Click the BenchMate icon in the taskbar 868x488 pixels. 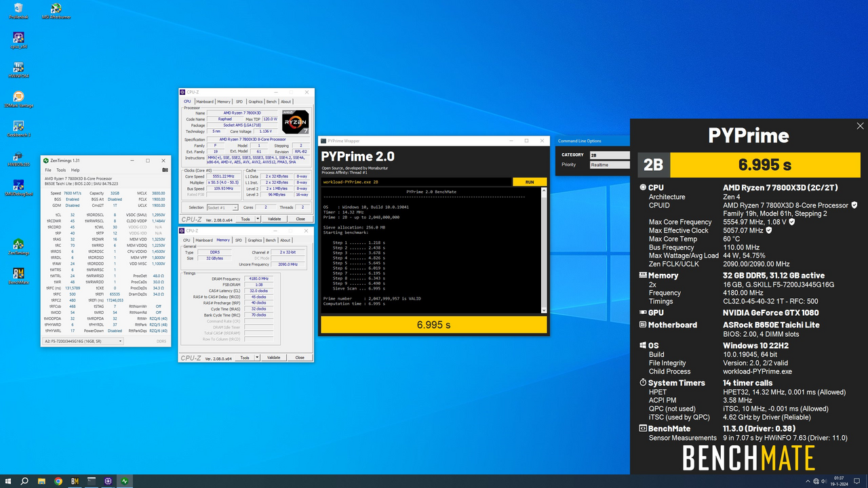(75, 481)
